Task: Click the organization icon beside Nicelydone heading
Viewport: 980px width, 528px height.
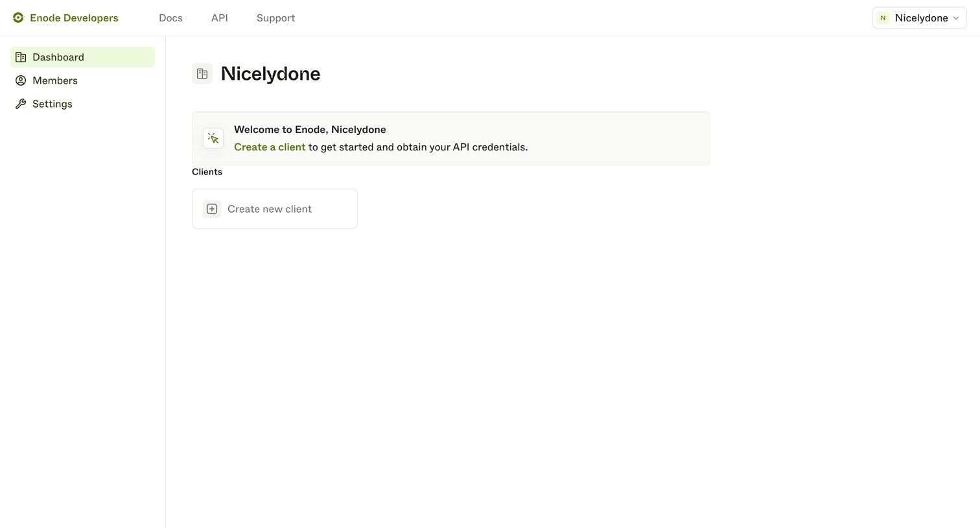Action: click(202, 74)
